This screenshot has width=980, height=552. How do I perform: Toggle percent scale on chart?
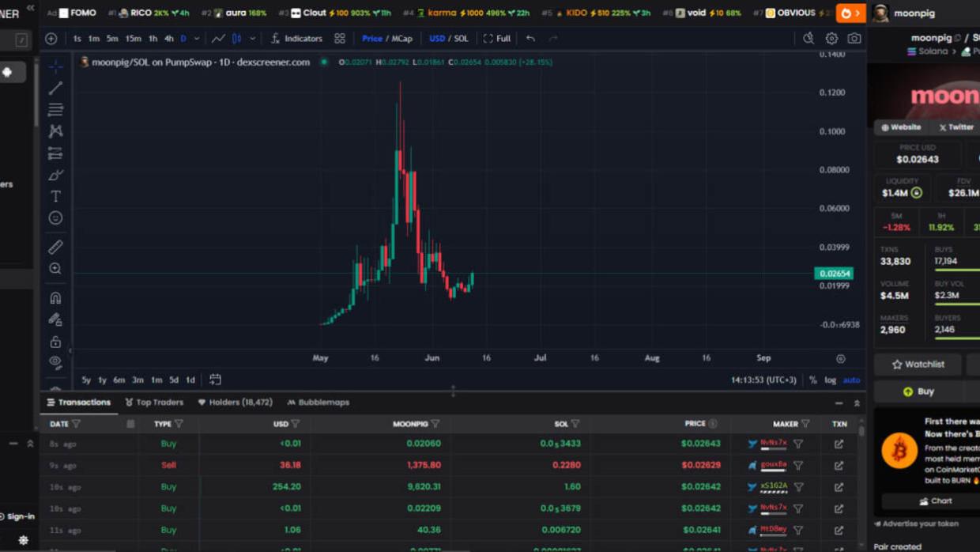click(x=812, y=380)
